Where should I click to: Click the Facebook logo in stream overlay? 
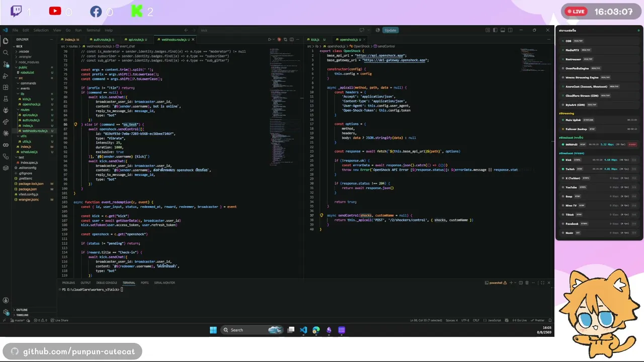[x=96, y=11]
